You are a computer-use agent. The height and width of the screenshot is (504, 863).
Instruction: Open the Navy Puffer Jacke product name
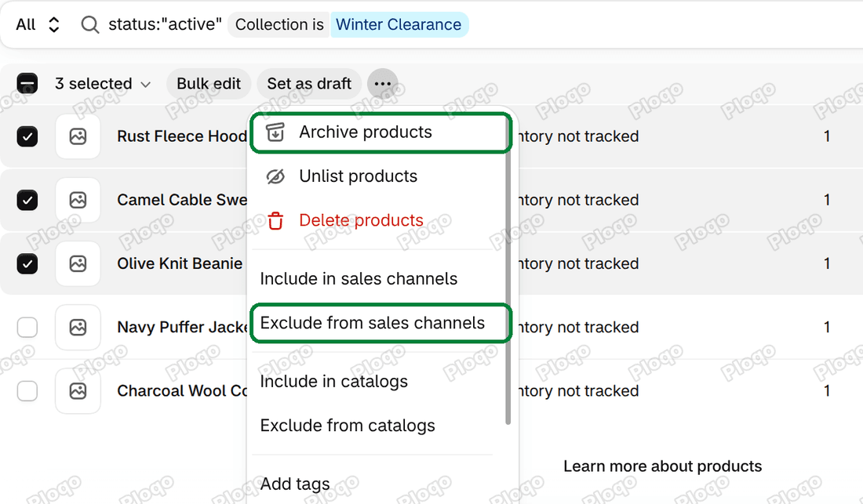(182, 328)
